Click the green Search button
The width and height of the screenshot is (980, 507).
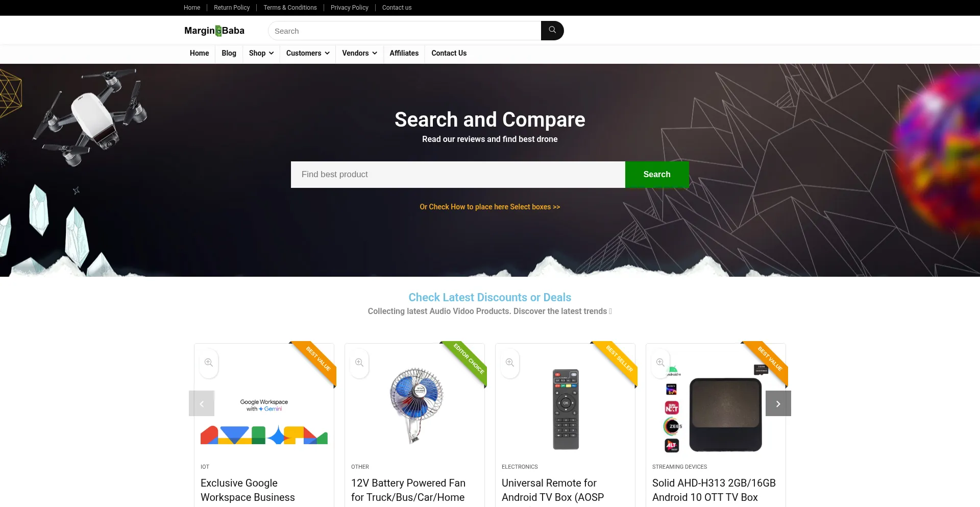(x=657, y=175)
